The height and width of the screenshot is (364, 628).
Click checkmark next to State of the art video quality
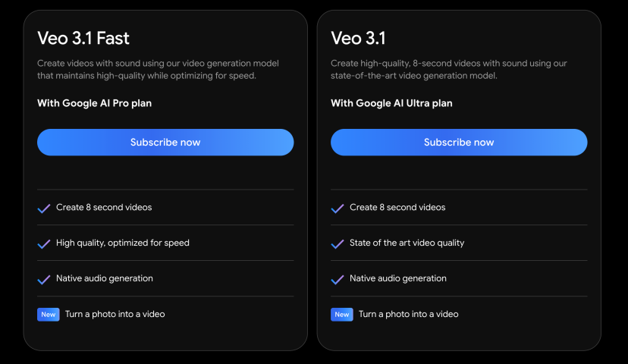(x=338, y=243)
